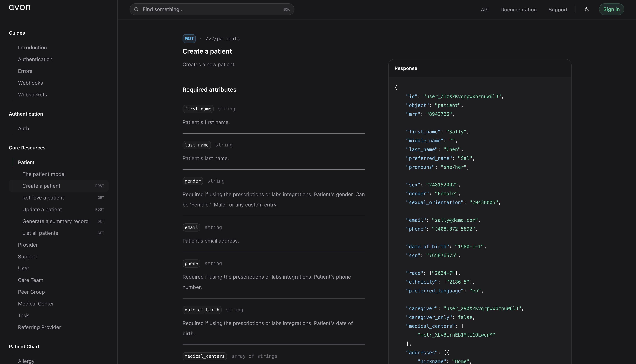Open Generate a summary record endpoint
This screenshot has height=364, width=636.
(x=56, y=221)
